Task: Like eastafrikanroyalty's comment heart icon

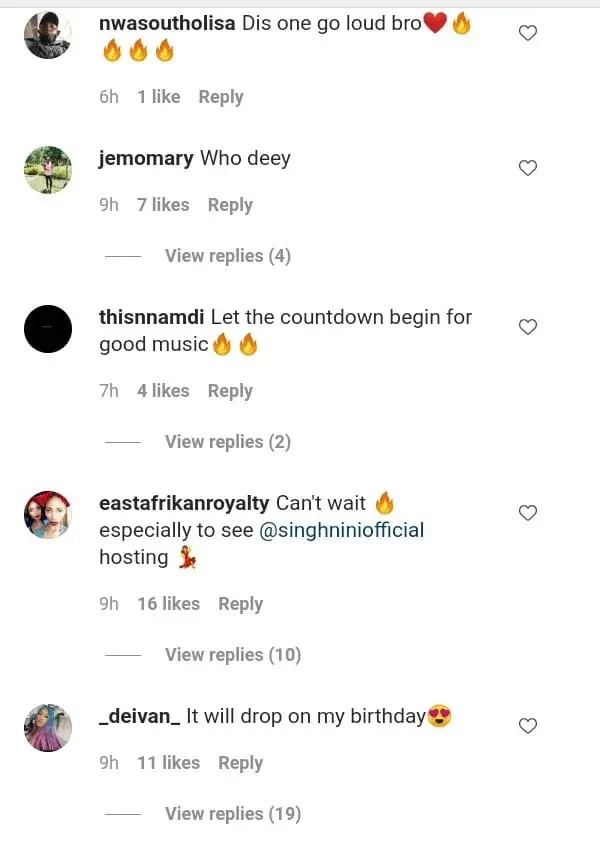Action: pyautogui.click(x=528, y=513)
